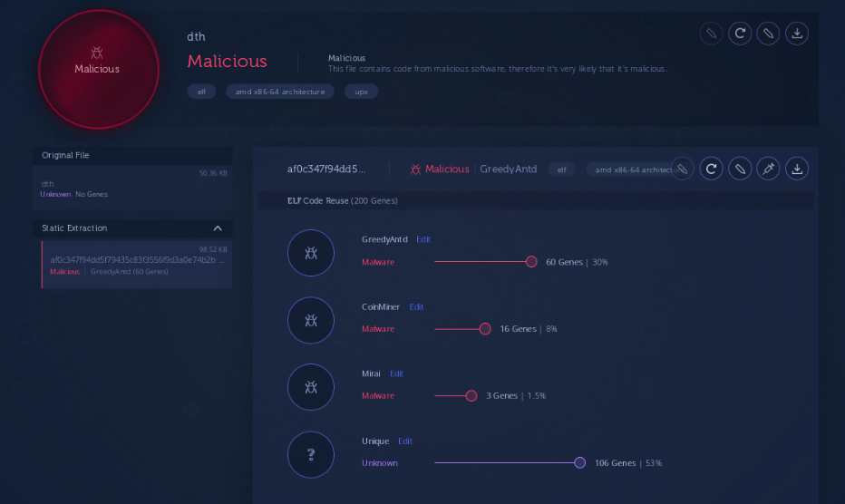Click the refresh icon in the af0c347f94dd5 panel row

(712, 169)
